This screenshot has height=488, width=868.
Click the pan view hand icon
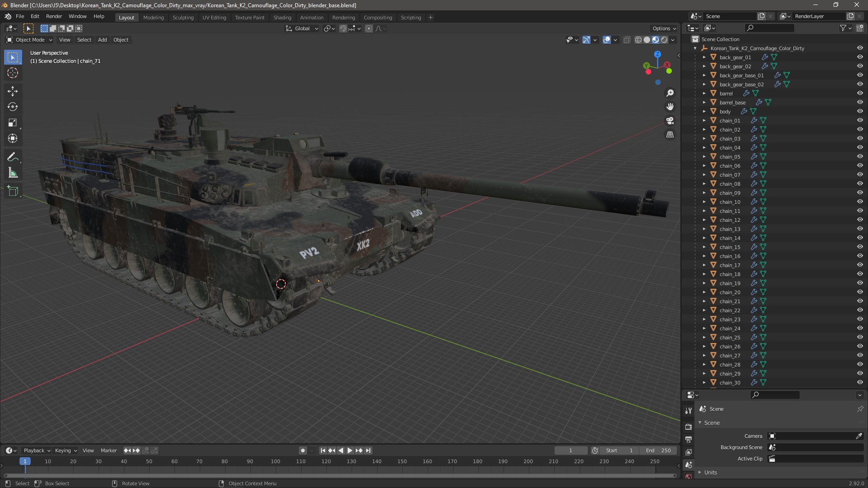(670, 107)
